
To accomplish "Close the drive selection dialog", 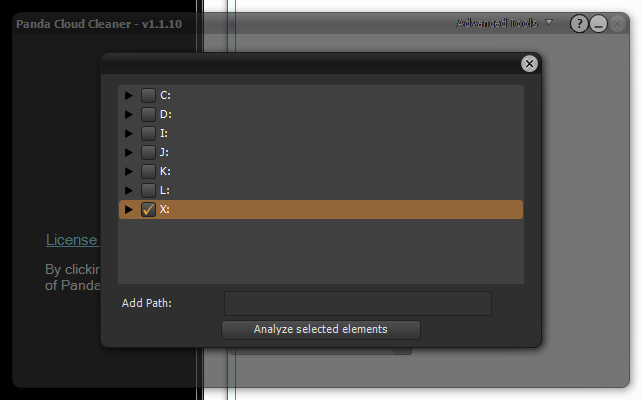I will tap(529, 63).
